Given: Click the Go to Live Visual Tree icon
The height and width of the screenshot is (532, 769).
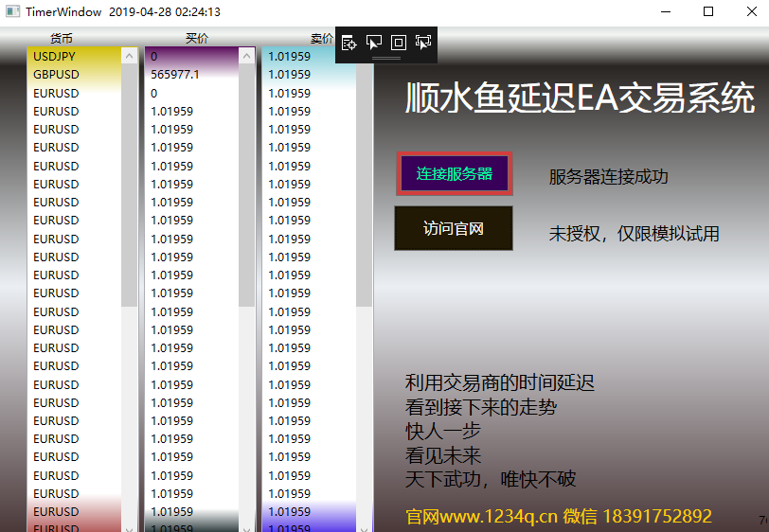Looking at the screenshot, I should (349, 42).
